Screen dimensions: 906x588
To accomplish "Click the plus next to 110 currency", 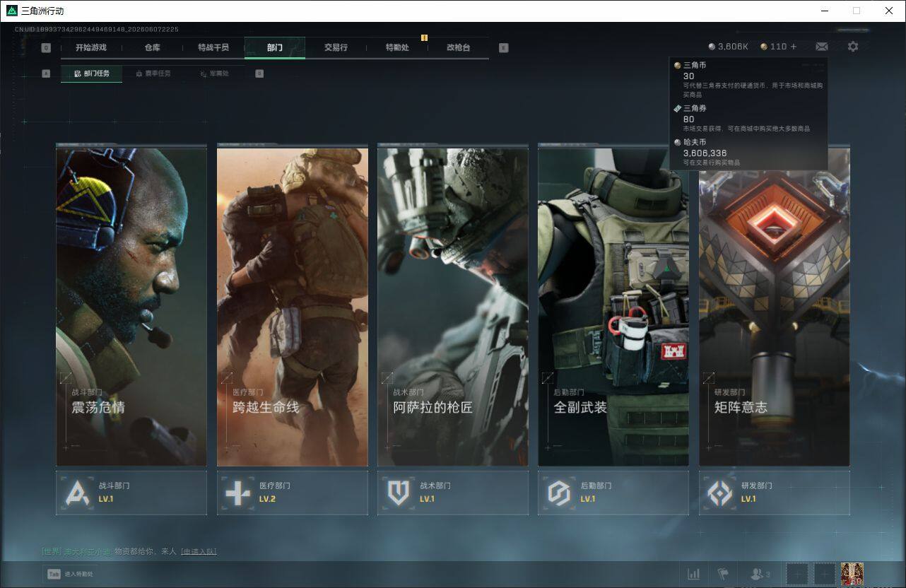I will [x=794, y=47].
